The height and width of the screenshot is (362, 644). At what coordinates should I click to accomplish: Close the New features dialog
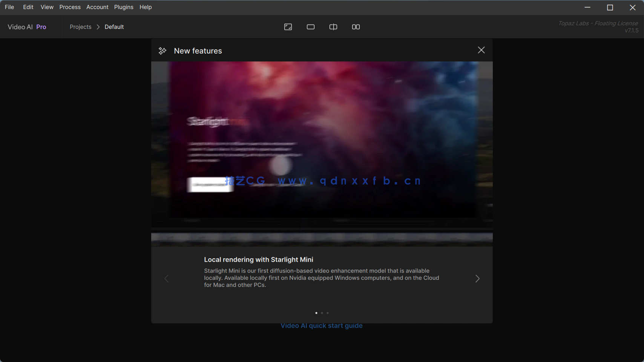click(481, 50)
